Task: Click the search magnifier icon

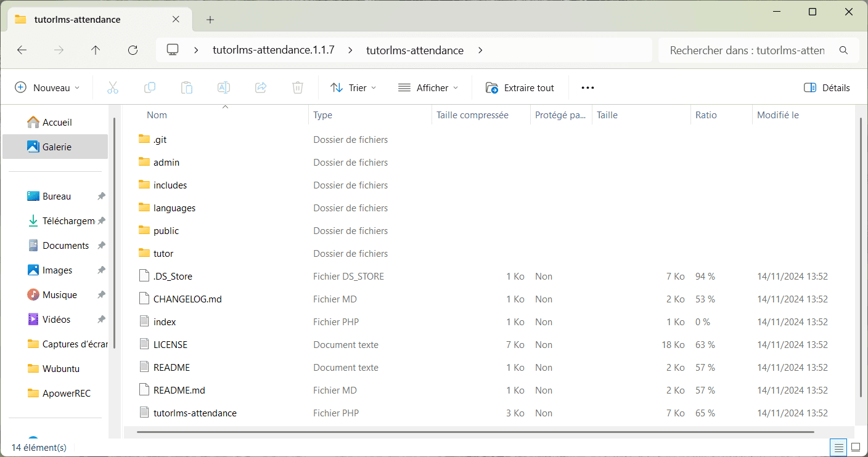Action: 843,51
